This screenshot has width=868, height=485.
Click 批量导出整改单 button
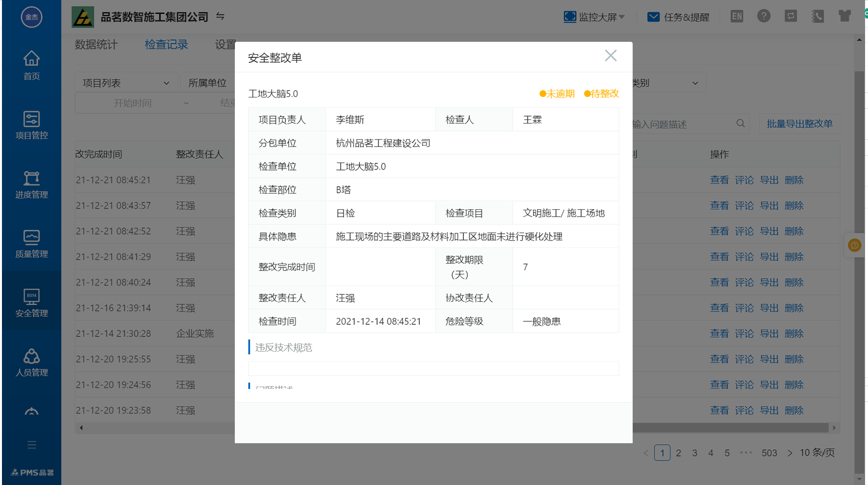tap(799, 124)
